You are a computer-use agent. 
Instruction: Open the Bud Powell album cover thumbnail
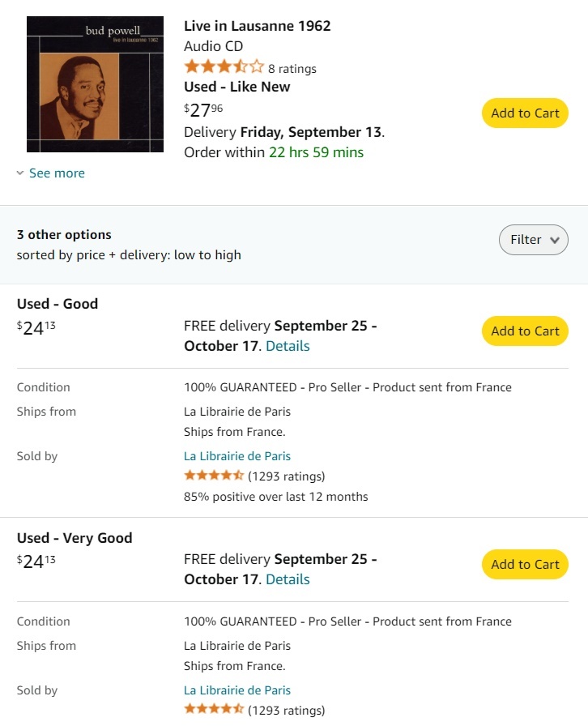pos(95,84)
